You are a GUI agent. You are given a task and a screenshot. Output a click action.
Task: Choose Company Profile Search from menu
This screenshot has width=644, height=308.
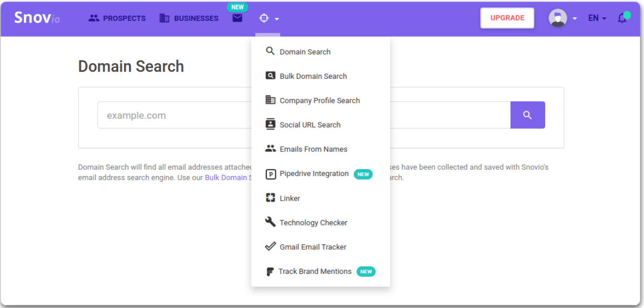pyautogui.click(x=320, y=100)
